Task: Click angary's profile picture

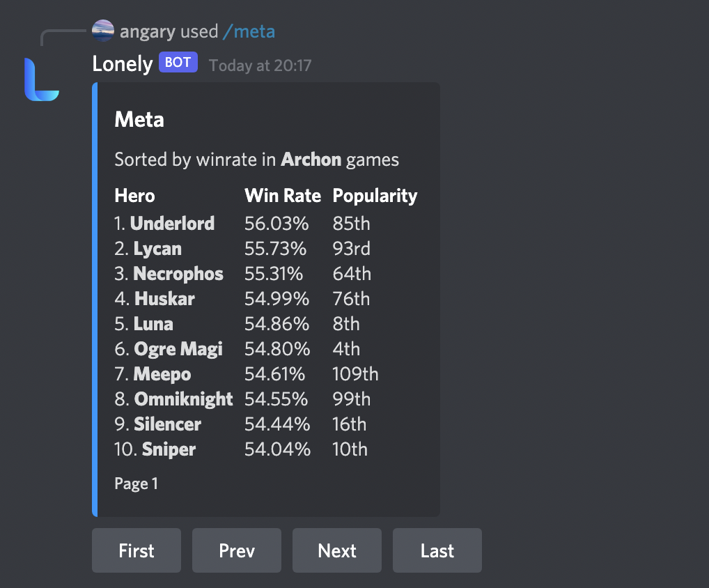Action: pos(102,31)
